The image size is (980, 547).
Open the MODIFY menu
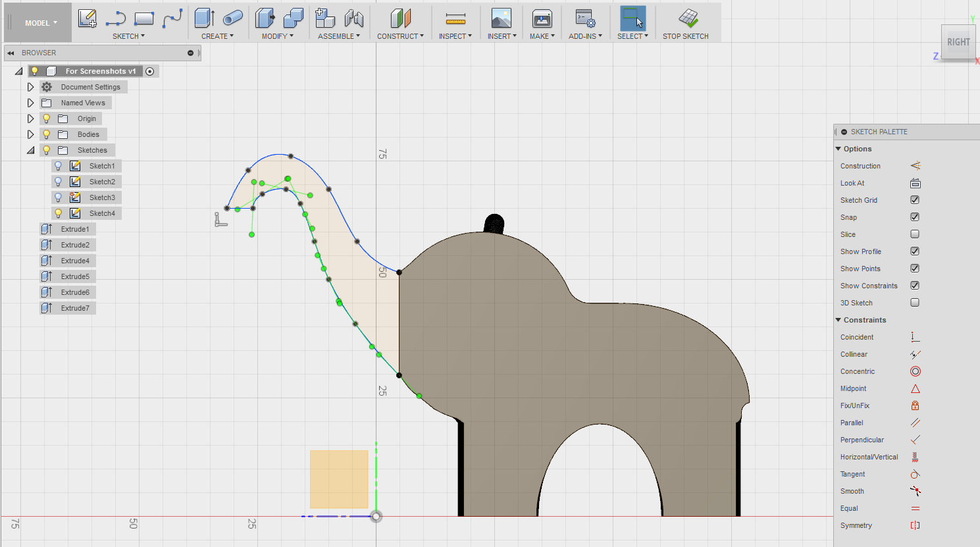pyautogui.click(x=278, y=36)
